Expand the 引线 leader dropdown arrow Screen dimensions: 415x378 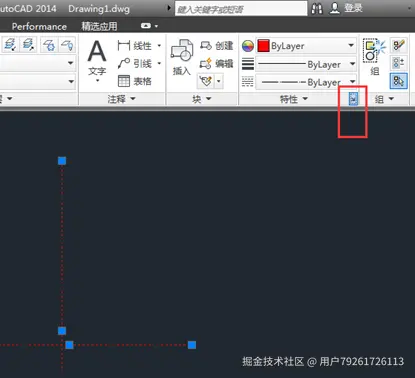coord(159,63)
